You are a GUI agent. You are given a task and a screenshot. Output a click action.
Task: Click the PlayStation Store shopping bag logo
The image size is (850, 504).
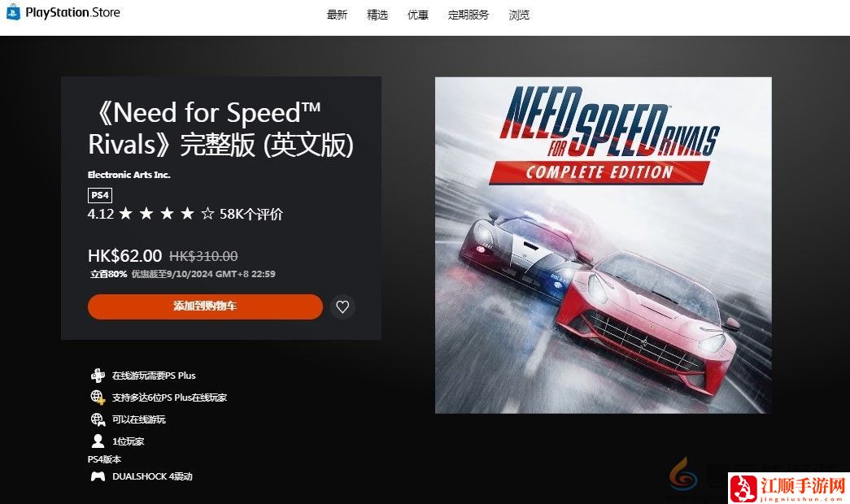[x=13, y=12]
